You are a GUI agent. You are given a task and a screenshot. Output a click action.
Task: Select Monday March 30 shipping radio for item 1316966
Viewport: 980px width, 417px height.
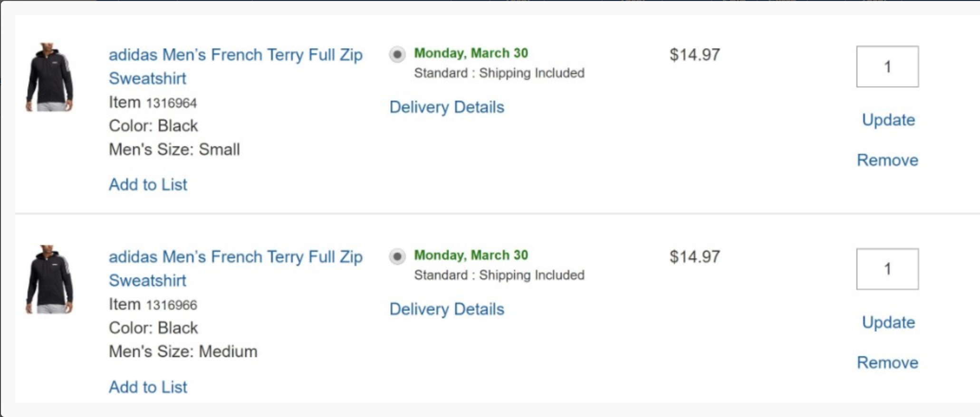(397, 256)
